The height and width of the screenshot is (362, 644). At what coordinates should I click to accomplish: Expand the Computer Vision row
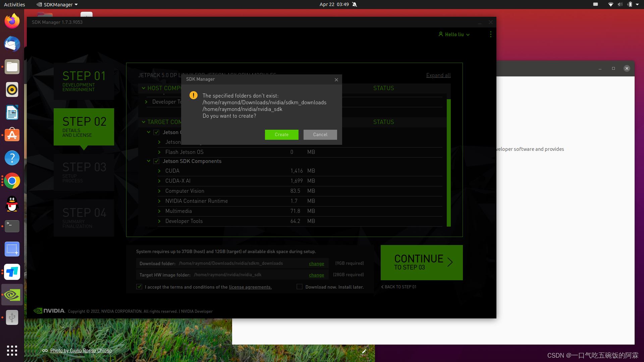(159, 191)
